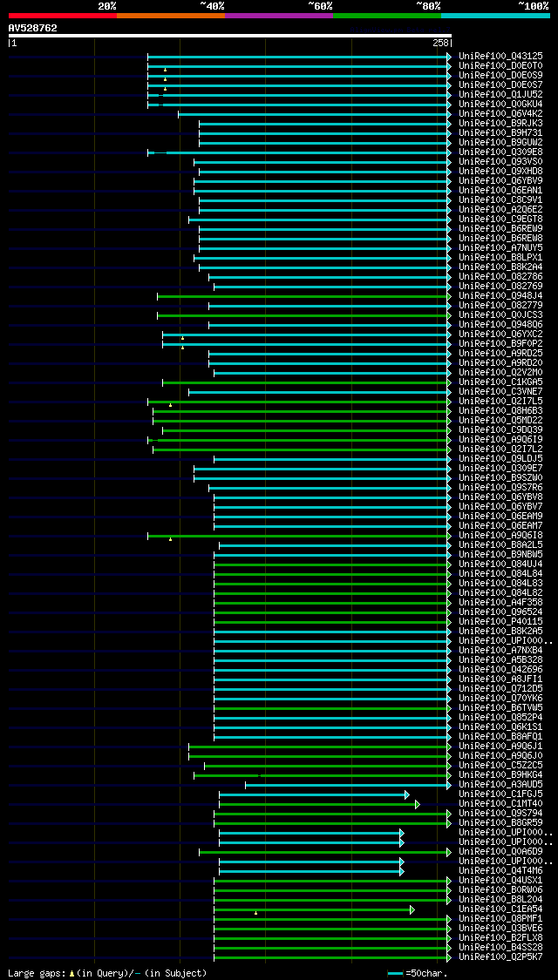558x980 pixels.
Task: Click the cyan ~100% identity legend segment
Action: 495,15
